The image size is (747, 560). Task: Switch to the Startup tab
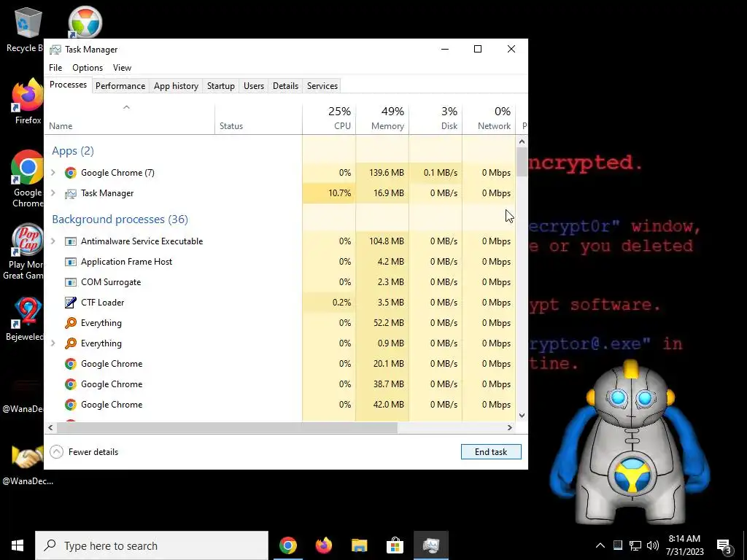point(220,86)
